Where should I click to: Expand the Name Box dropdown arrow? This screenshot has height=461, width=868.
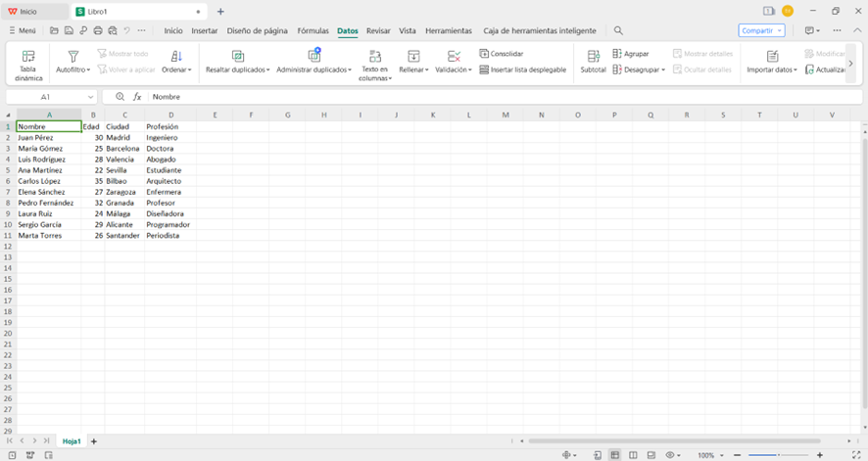click(91, 97)
